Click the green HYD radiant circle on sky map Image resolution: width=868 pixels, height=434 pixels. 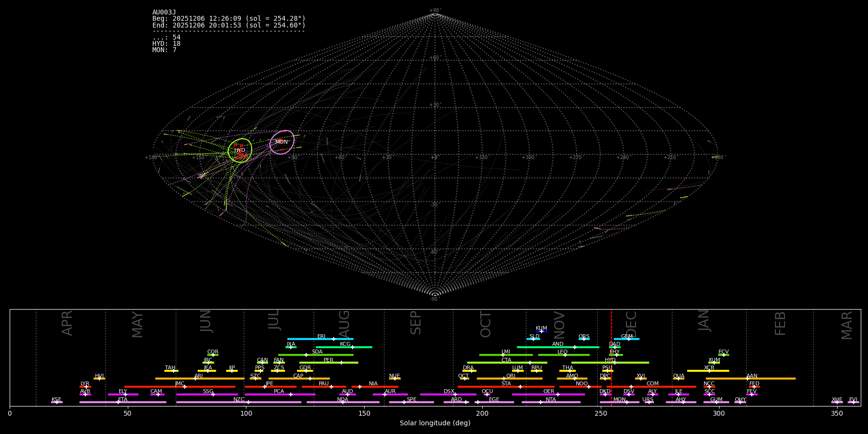[240, 150]
